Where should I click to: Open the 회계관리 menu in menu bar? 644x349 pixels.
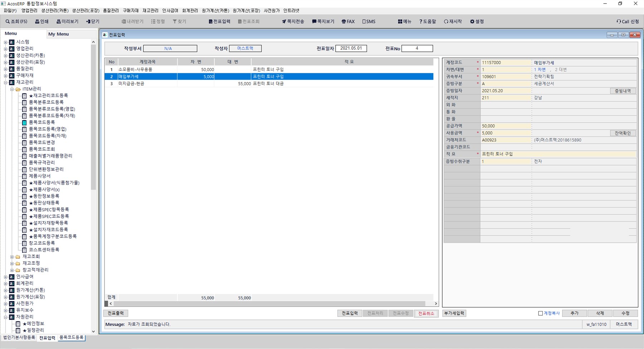coord(190,11)
